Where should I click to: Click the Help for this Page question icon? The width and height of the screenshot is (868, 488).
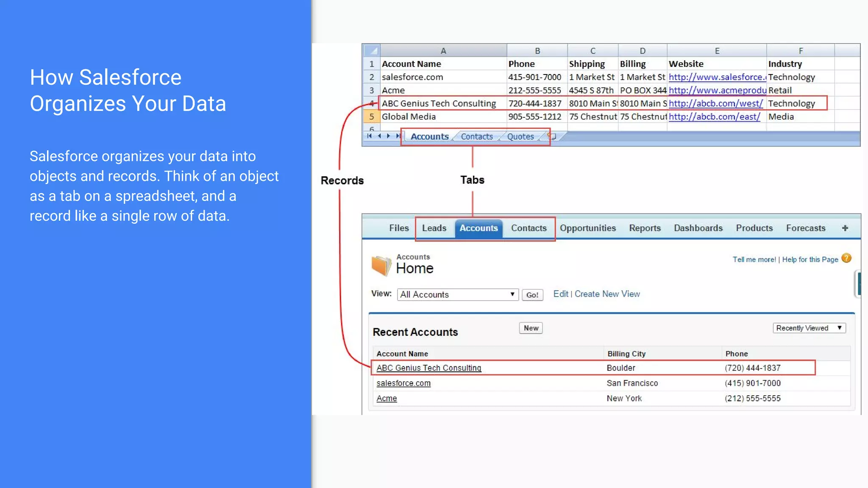pos(846,258)
